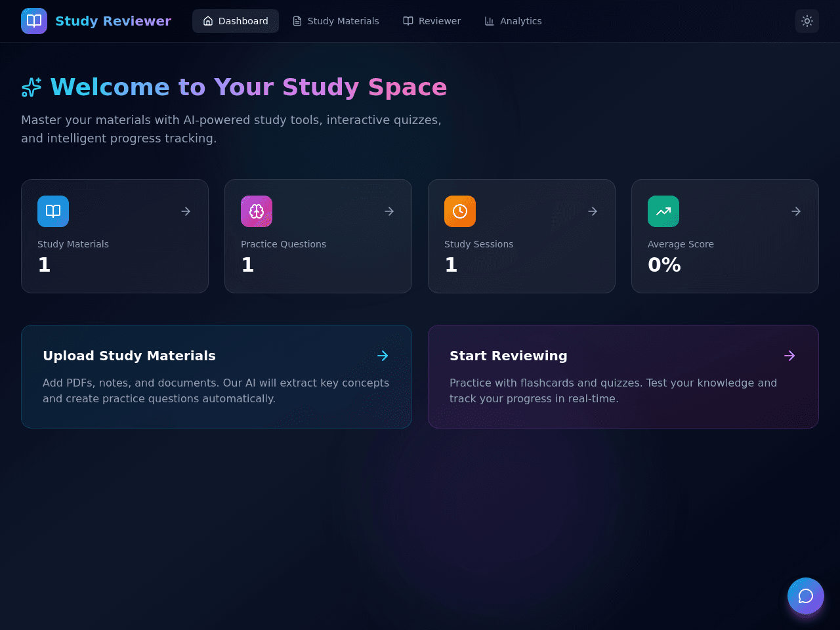Click the 0% average score value
Viewport: 840px width, 630px height.
[x=664, y=264]
